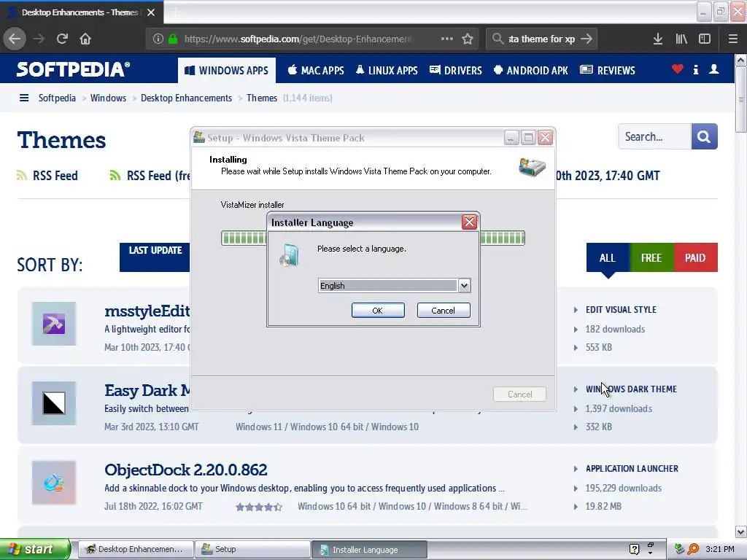The height and width of the screenshot is (560, 747).
Task: Click the orange RSS Feed icon
Action: tap(21, 176)
